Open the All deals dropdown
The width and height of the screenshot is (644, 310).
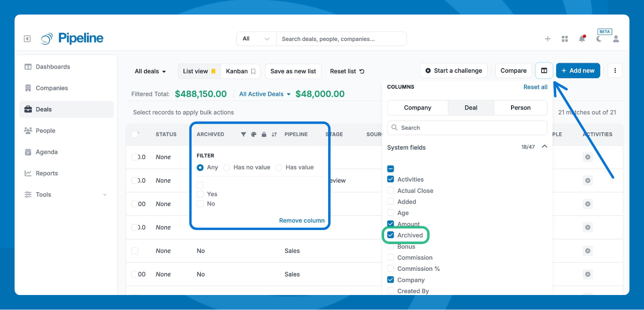[x=150, y=71]
